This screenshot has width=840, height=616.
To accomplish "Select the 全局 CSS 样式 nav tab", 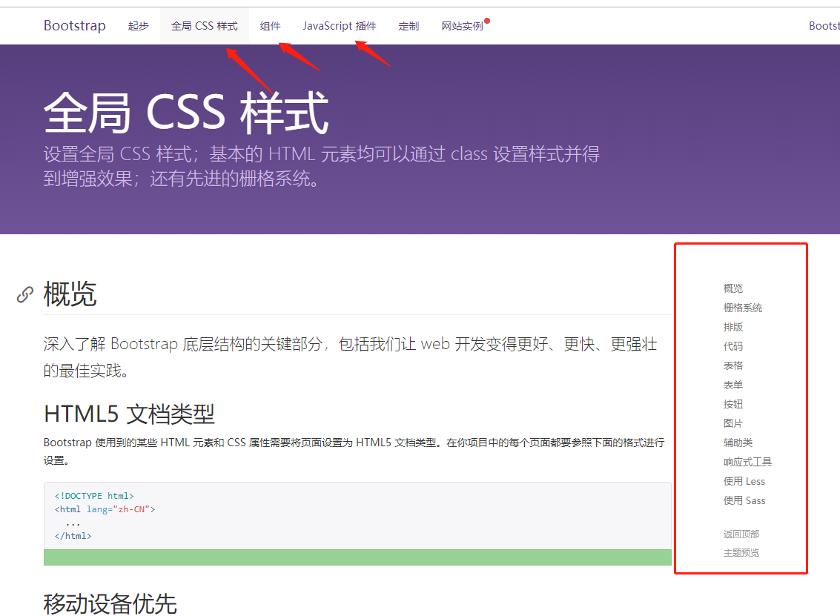I will pyautogui.click(x=204, y=26).
